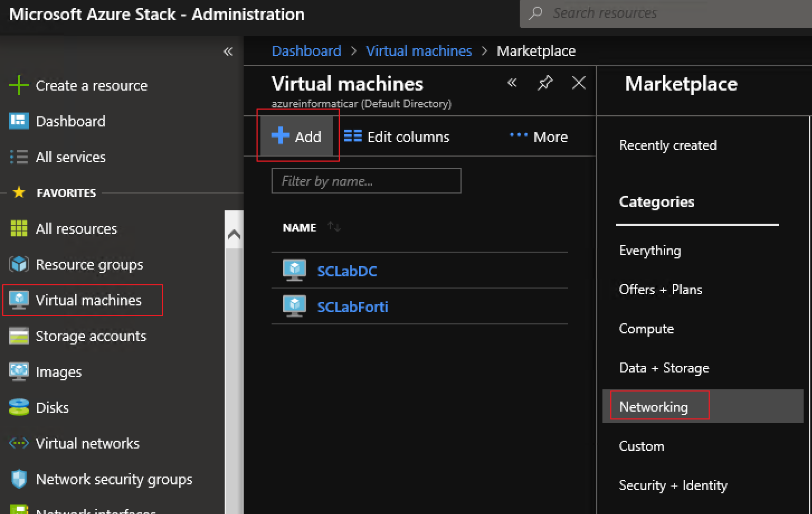Image resolution: width=812 pixels, height=514 pixels.
Task: Open Storage accounts from the sidebar
Action: 18,336
